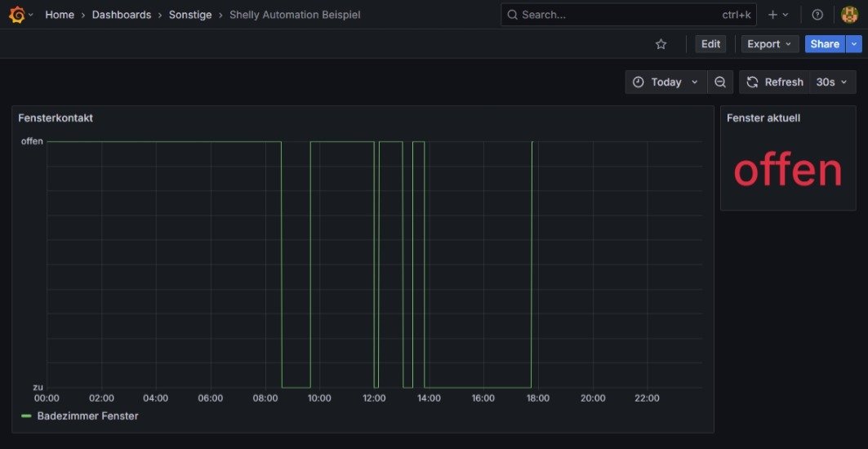Click the zoom out time range icon
The height and width of the screenshot is (449, 868).
click(719, 82)
